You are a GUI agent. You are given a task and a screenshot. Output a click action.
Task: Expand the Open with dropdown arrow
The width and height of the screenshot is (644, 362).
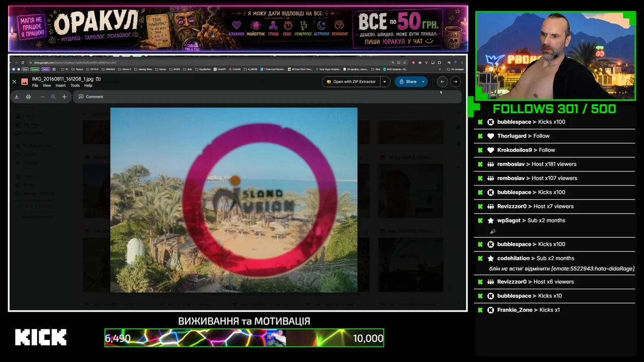pos(385,81)
